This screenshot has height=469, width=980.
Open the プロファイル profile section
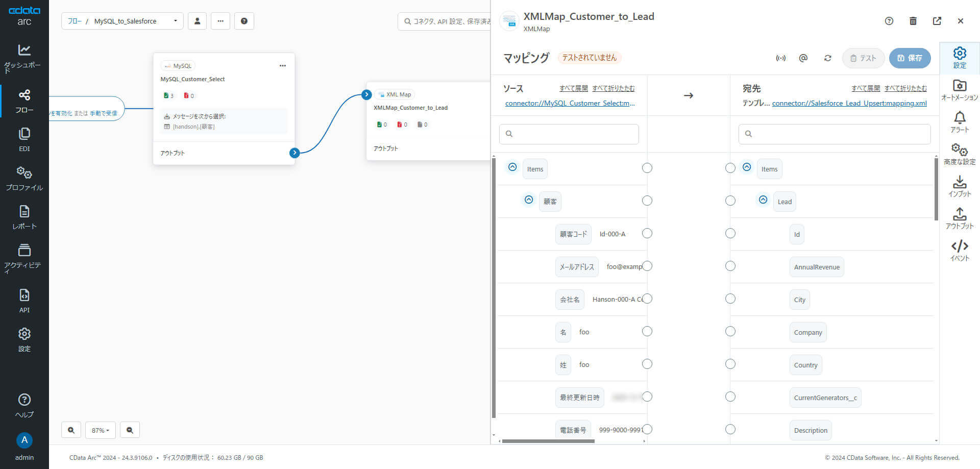click(x=24, y=179)
